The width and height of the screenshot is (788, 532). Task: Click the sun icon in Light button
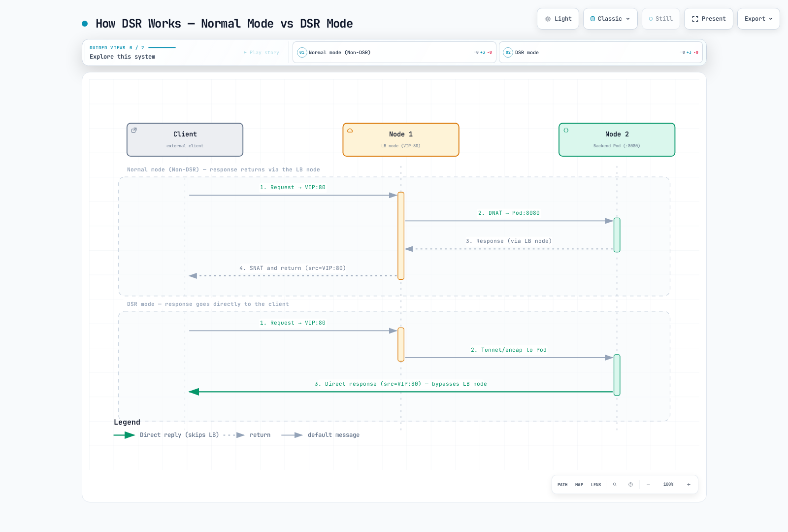[548, 19]
